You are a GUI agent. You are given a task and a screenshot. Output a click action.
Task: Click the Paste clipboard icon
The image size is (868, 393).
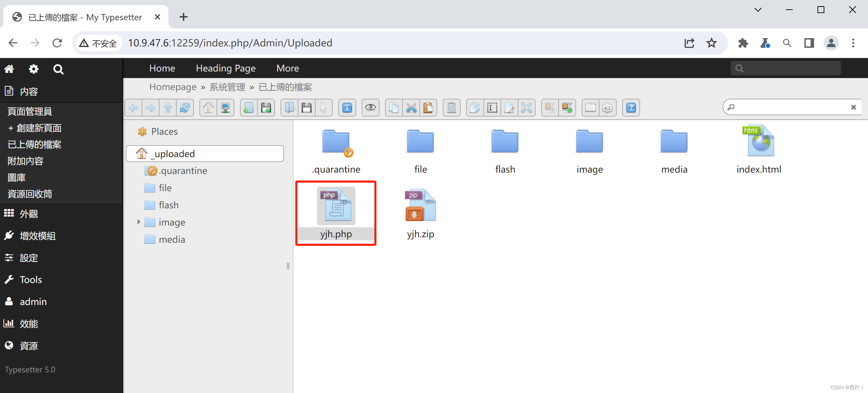pos(428,108)
